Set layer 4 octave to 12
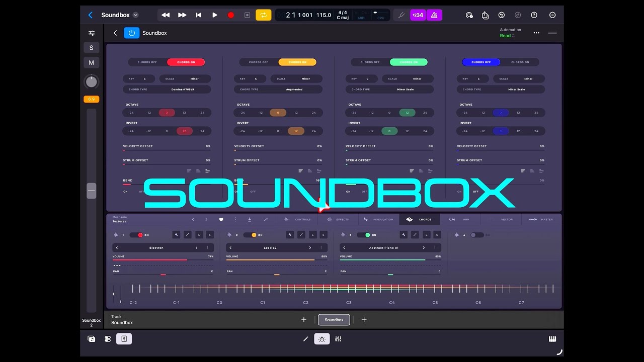The width and height of the screenshot is (644, 362). (518, 113)
